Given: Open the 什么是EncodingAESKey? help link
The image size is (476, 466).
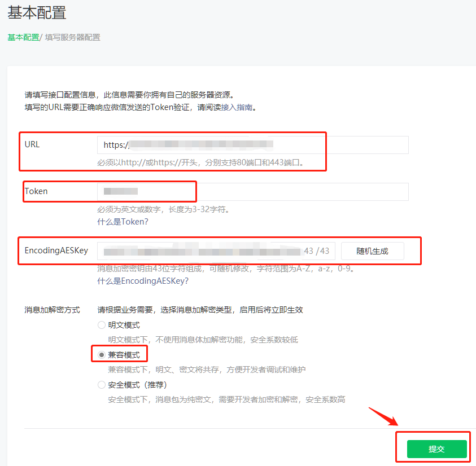Looking at the screenshot, I should [x=143, y=281].
